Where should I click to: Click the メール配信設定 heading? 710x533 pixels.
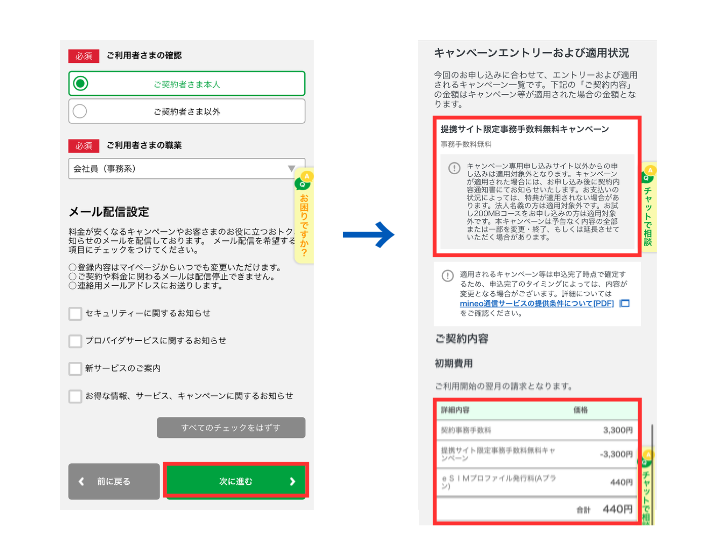point(109,212)
